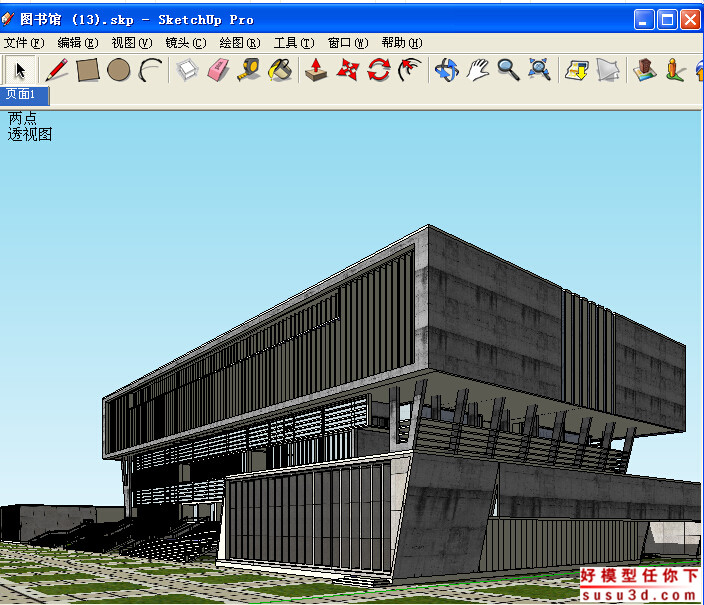
Task: Click the greyed Share Model icon
Action: [608, 70]
